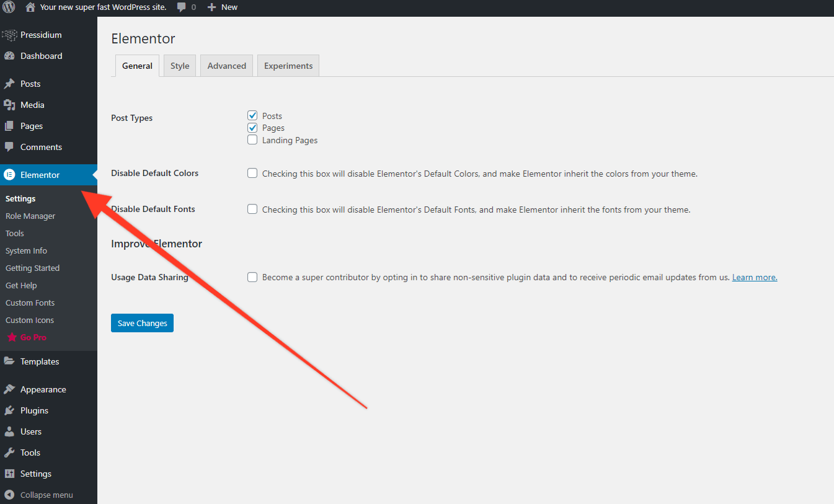Open Custom Fonts submenu item
This screenshot has width=834, height=504.
pyautogui.click(x=30, y=303)
